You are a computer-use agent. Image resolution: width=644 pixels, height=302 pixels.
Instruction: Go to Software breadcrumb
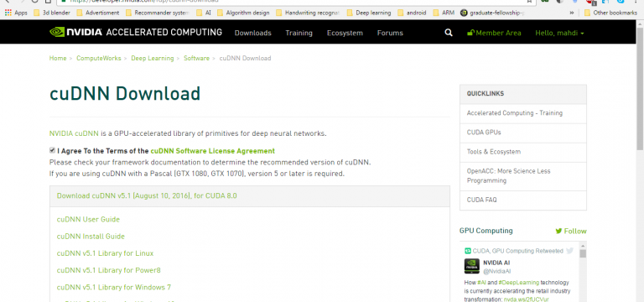[x=196, y=59]
